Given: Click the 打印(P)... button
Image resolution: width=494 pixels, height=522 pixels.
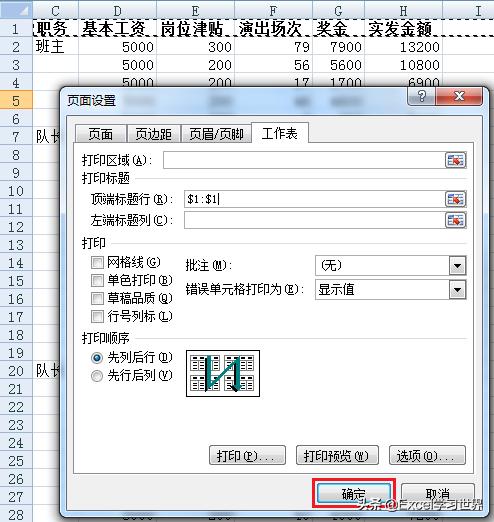Looking at the screenshot, I should click(x=247, y=455).
